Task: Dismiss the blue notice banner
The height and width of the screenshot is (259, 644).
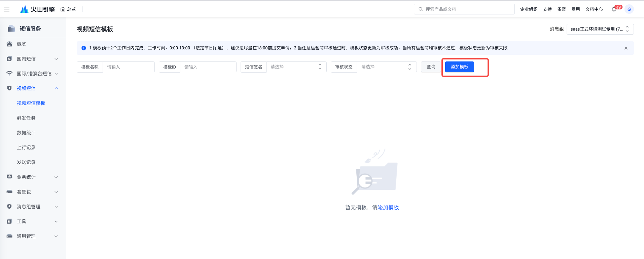Action: click(626, 48)
